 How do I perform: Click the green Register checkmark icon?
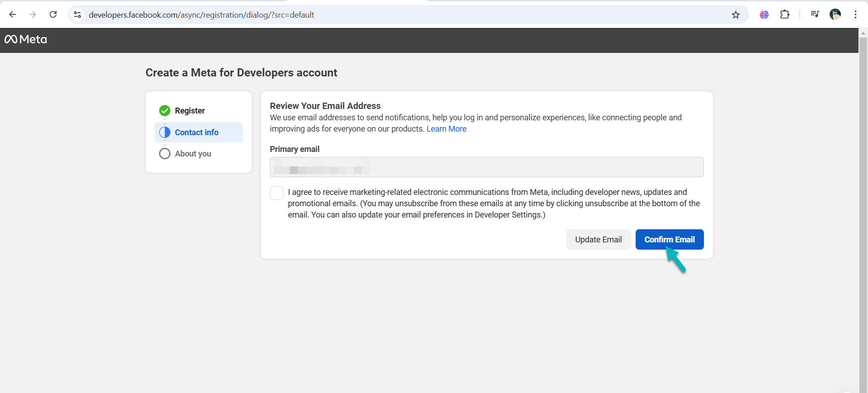tap(165, 111)
